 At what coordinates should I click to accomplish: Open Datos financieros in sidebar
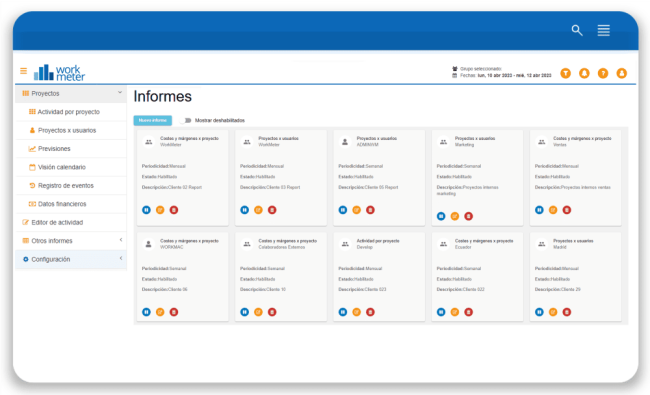[x=71, y=204]
